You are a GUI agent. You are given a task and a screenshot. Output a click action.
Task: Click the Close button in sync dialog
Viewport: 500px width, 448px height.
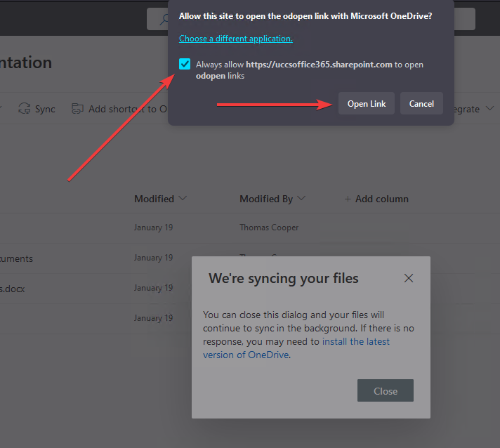386,390
